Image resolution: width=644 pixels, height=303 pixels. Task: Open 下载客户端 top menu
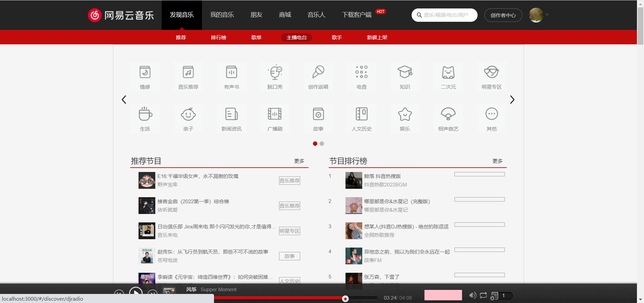(x=357, y=15)
